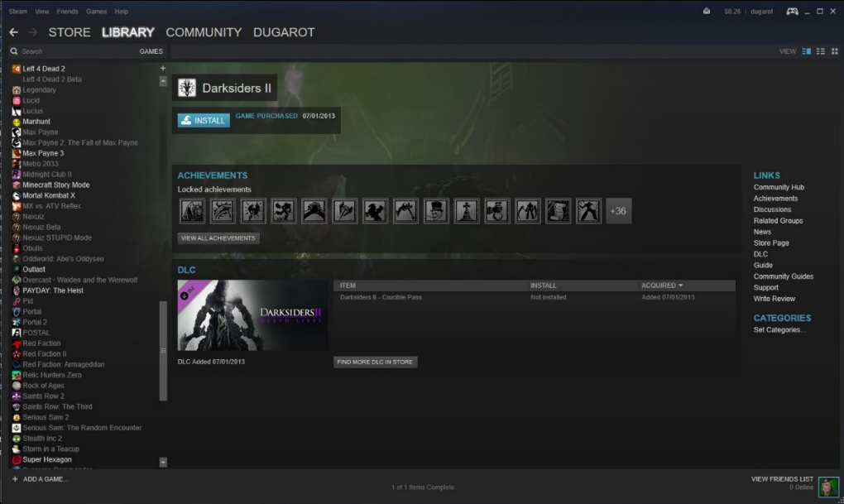This screenshot has width=844, height=504.
Task: Select Saints Row: The Third in list
Action: [x=57, y=406]
